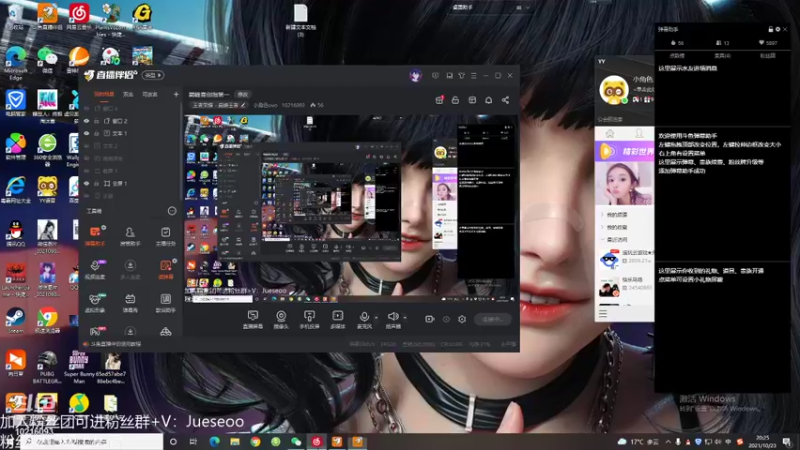Viewport: 800px width, 450px height.
Task: Click the Windows taskbar search box
Action: (x=92, y=442)
